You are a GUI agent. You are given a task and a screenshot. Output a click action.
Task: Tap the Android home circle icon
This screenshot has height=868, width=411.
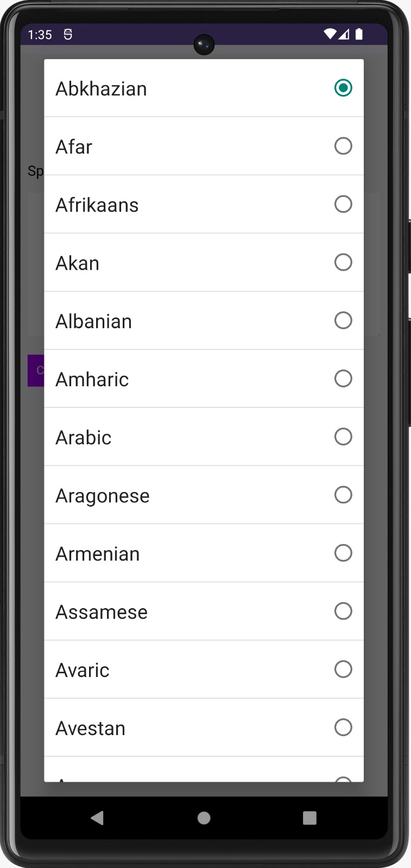[x=204, y=818]
